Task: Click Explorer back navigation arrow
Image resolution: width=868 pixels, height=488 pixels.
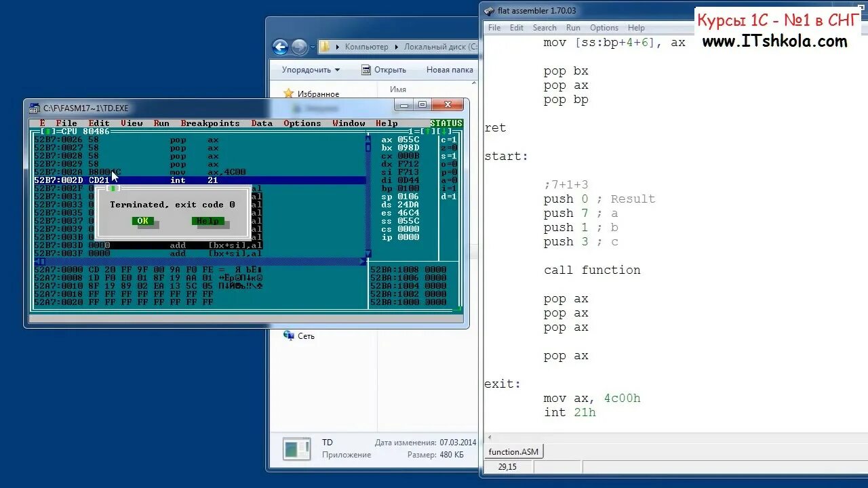Action: (280, 47)
